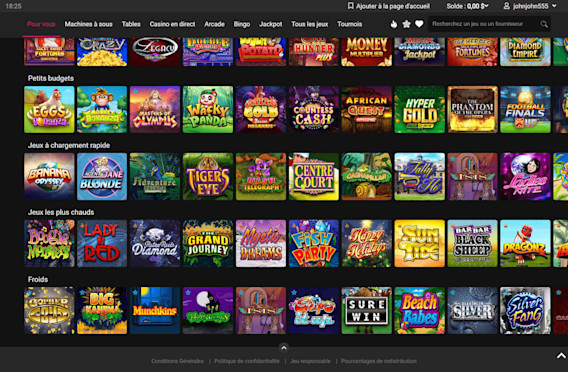Open favorites with the heart icon
Image resolution: width=568 pixels, height=372 pixels.
pyautogui.click(x=419, y=24)
